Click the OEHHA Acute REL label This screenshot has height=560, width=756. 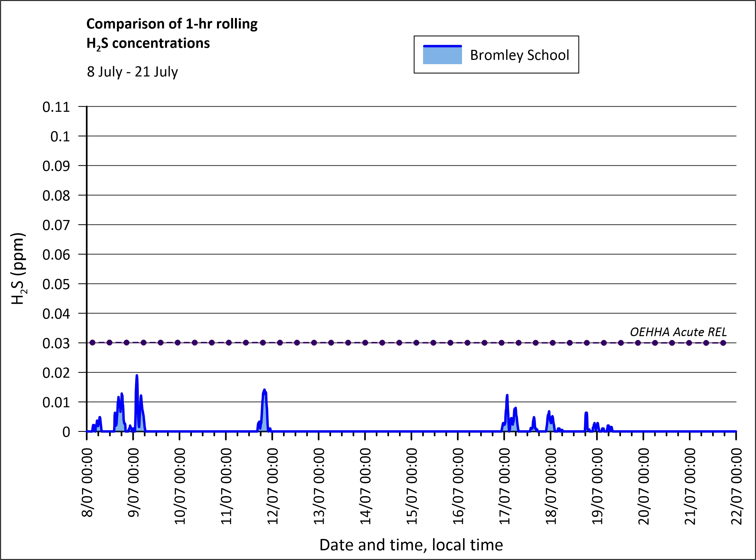[678, 332]
